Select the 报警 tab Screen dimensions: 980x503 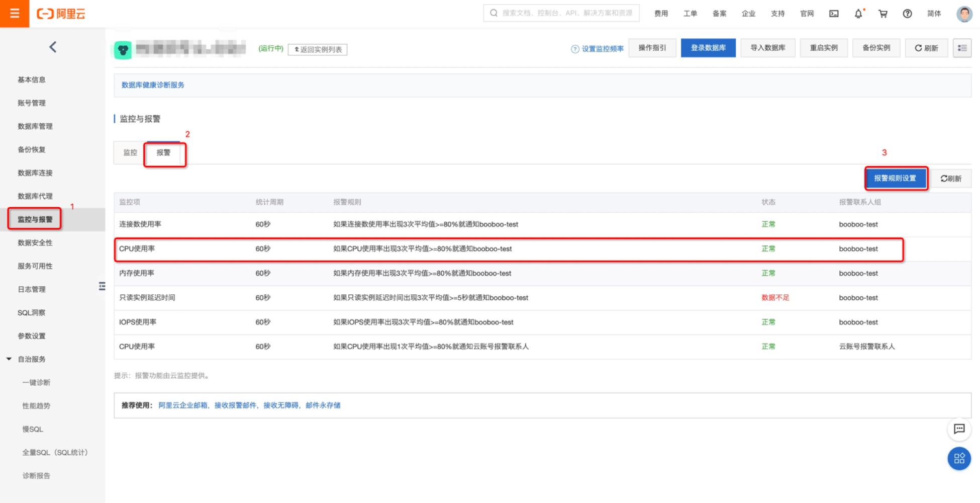click(163, 153)
